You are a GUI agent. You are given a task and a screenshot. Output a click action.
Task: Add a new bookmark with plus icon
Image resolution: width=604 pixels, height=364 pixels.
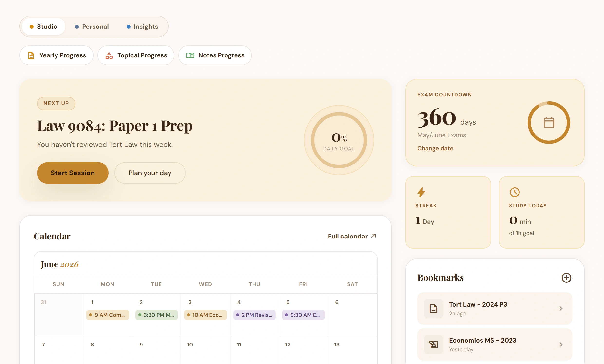tap(566, 278)
